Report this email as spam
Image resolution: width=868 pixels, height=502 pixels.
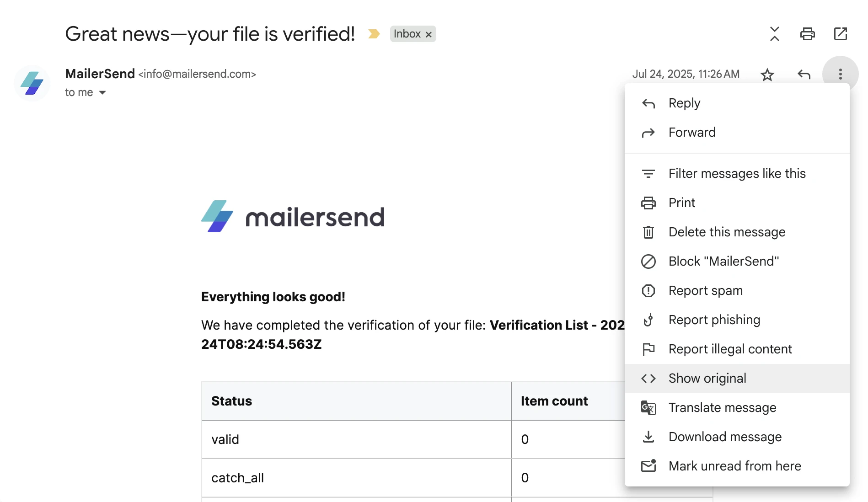(705, 291)
